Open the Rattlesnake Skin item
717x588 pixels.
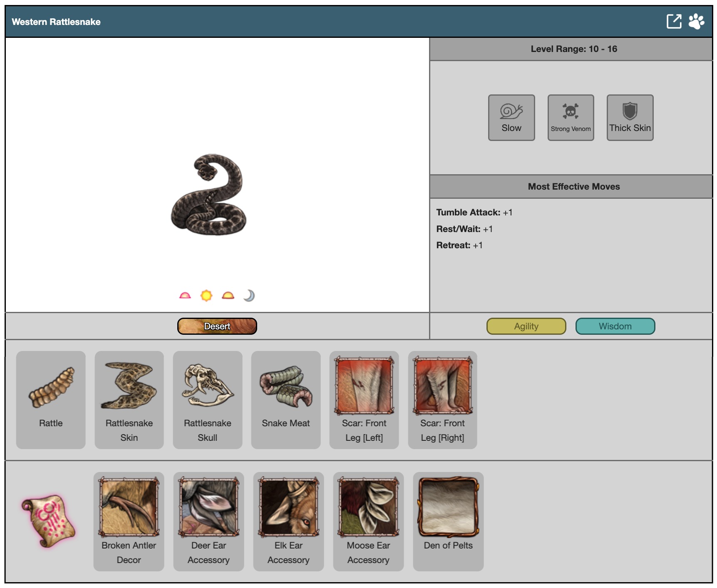[x=129, y=399]
